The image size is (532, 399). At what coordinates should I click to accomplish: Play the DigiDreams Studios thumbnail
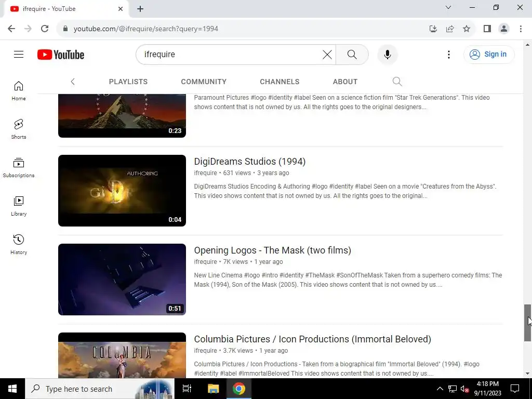(122, 191)
